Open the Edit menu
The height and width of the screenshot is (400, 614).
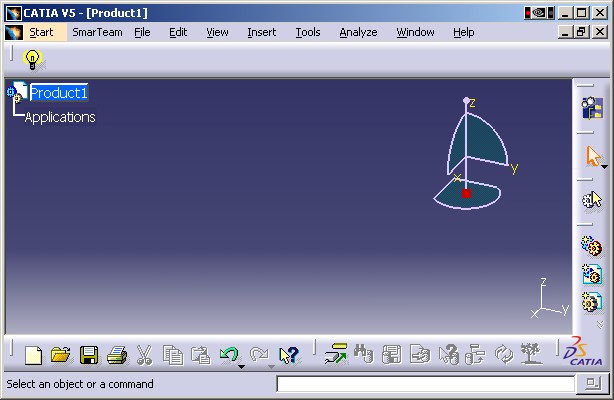click(x=178, y=32)
